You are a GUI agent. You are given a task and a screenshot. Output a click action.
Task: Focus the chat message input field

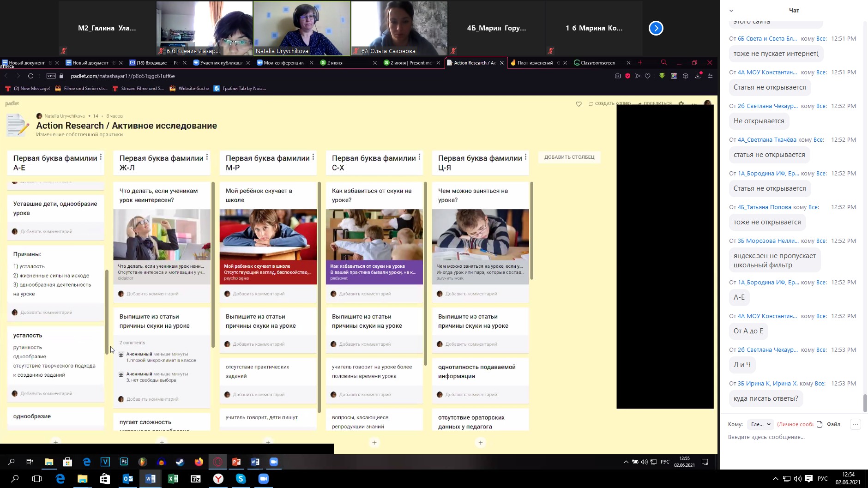pos(792,437)
